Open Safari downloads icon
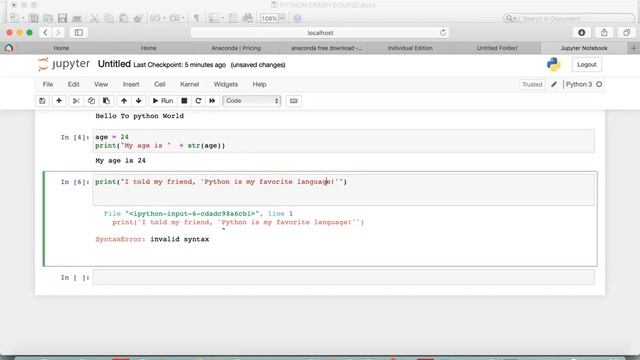640x360 pixels. click(582, 33)
